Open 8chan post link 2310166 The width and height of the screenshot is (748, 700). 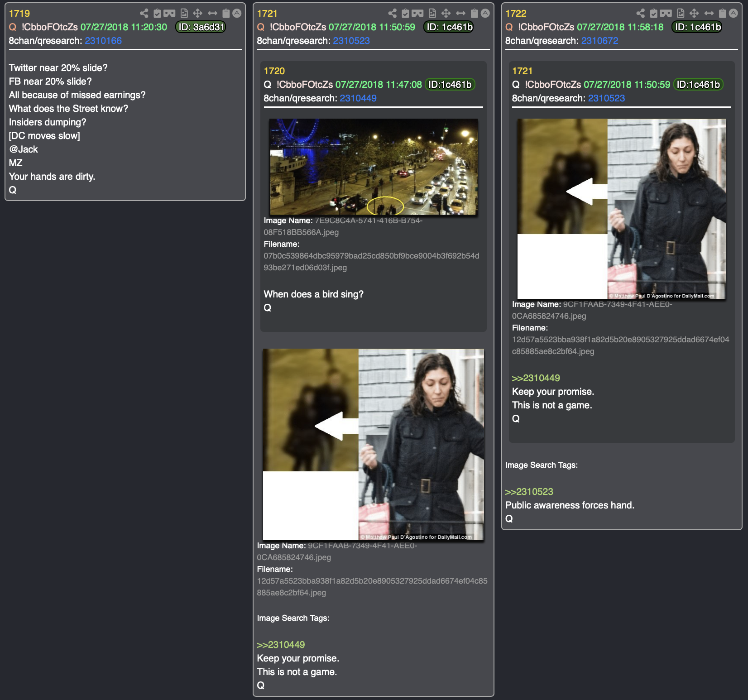coord(103,41)
